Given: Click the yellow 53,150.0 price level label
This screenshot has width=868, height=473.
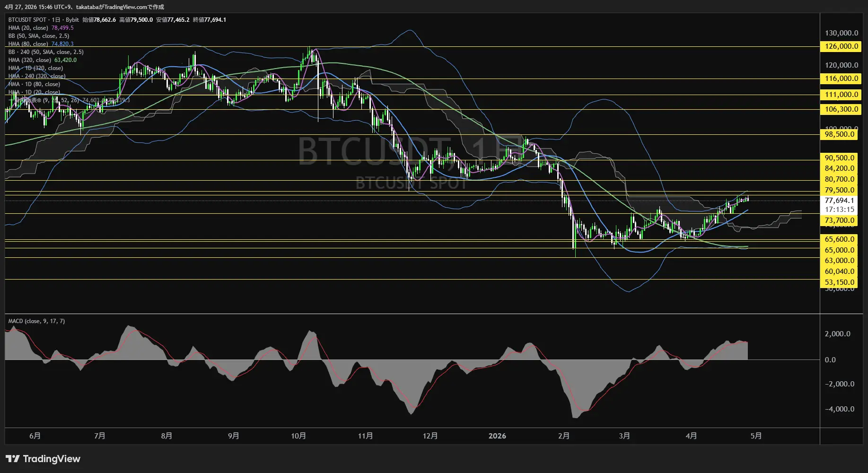Looking at the screenshot, I should (840, 282).
